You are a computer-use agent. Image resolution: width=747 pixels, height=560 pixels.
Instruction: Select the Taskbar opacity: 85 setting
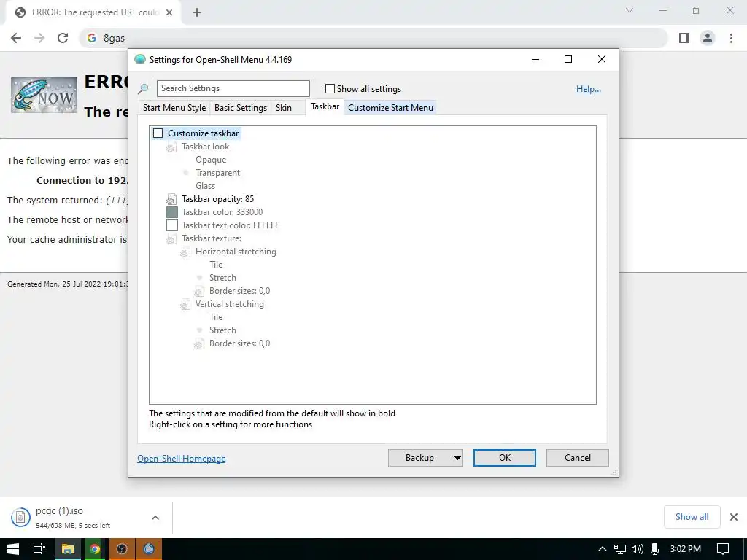(217, 199)
